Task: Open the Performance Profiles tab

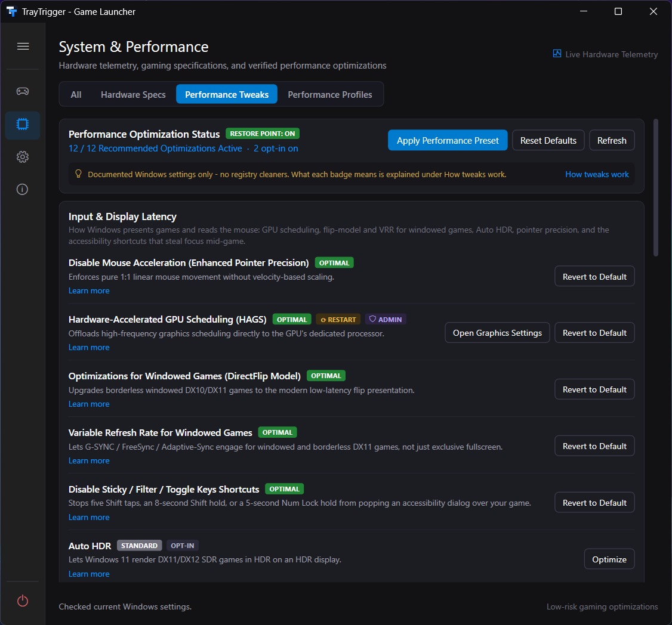Action: [330, 94]
